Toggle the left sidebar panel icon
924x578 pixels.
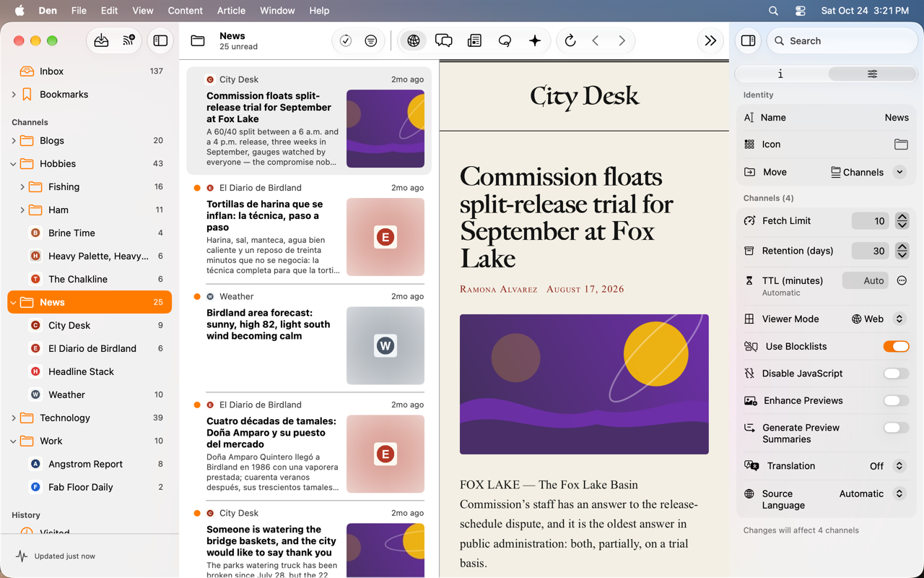coord(160,41)
